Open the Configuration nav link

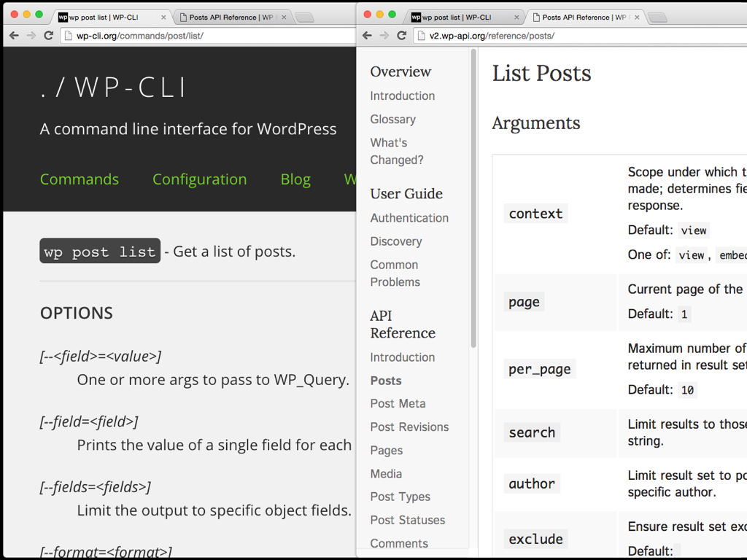tap(200, 179)
